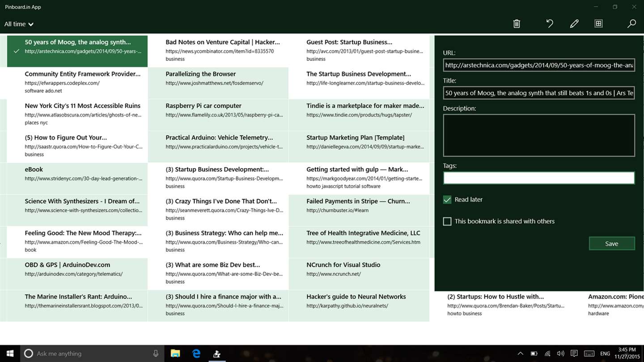Select the Tindie marketplace bookmark

(x=359, y=115)
